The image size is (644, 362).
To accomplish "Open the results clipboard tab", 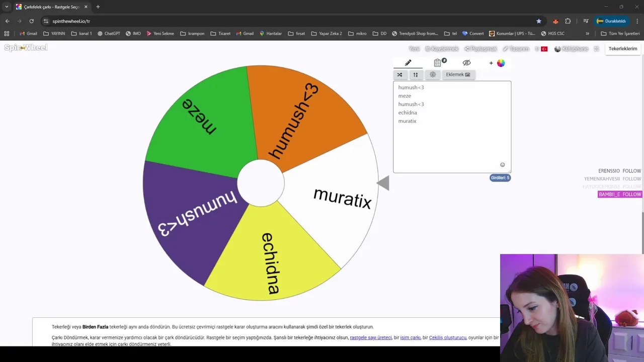I will pyautogui.click(x=439, y=63).
